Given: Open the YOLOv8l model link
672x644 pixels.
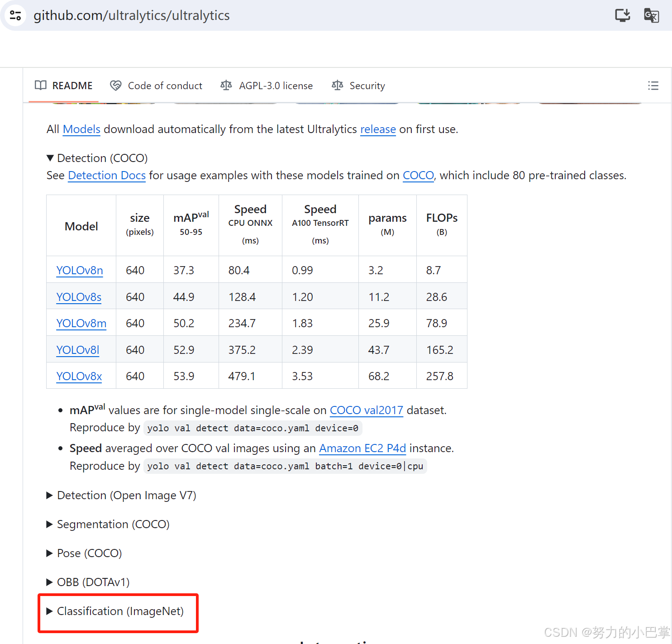Looking at the screenshot, I should [x=78, y=350].
